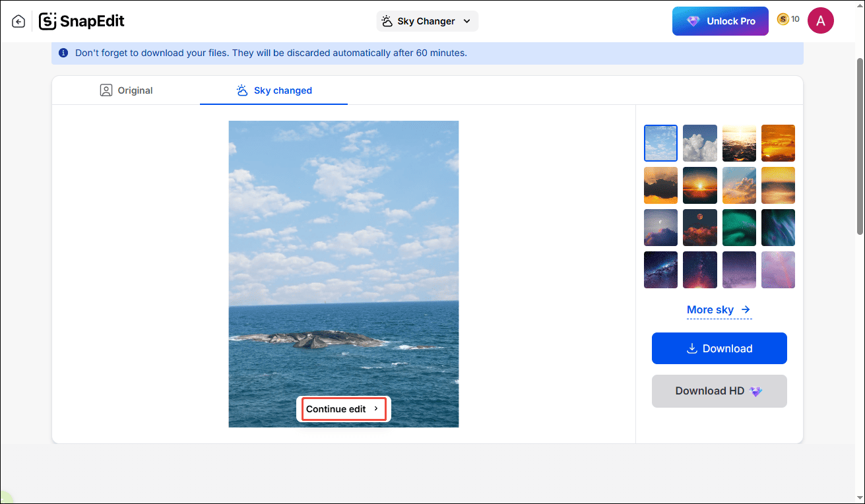Click the gem icon on Unlock Pro
This screenshot has height=504, width=865.
(x=693, y=20)
